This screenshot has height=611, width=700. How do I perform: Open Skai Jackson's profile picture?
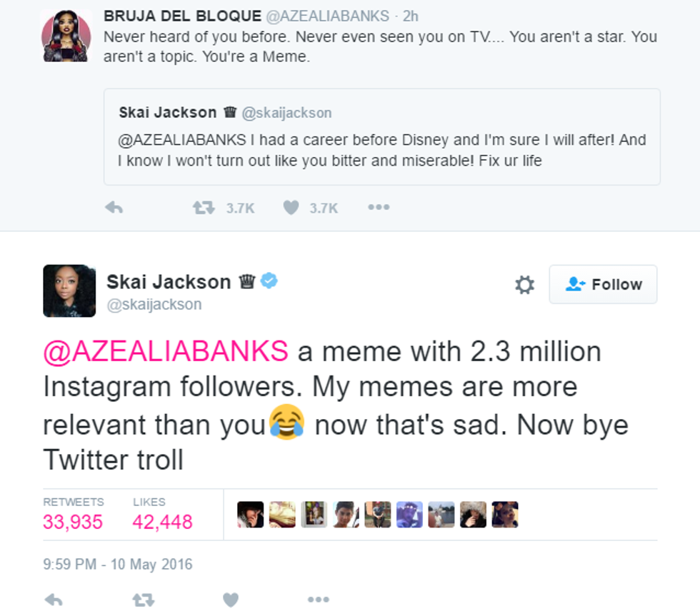pos(69,291)
